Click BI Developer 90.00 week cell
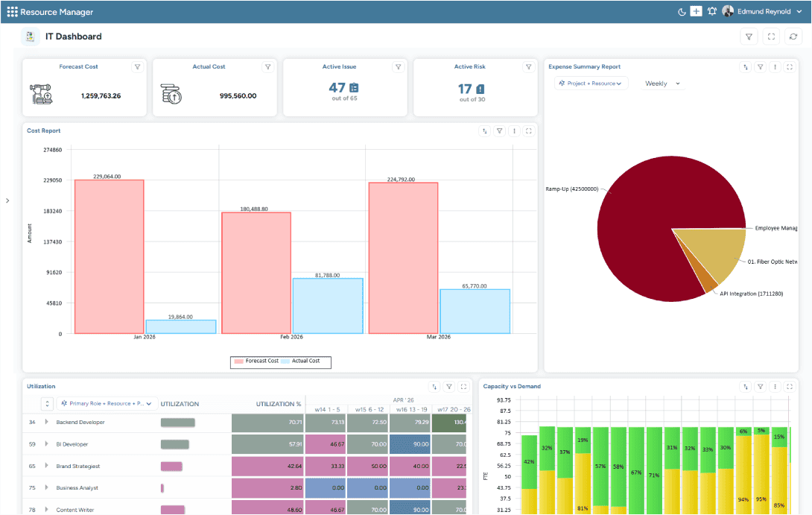The image size is (812, 515). [x=410, y=444]
